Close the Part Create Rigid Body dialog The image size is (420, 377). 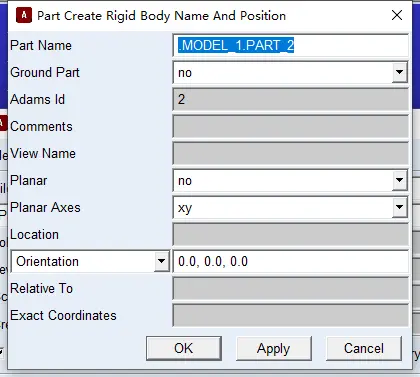[397, 15]
